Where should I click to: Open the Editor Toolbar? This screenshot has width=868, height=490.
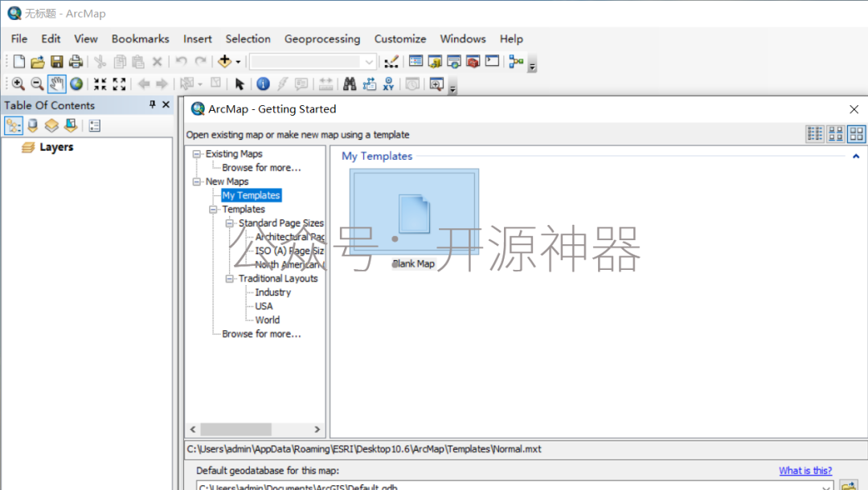pyautogui.click(x=391, y=61)
